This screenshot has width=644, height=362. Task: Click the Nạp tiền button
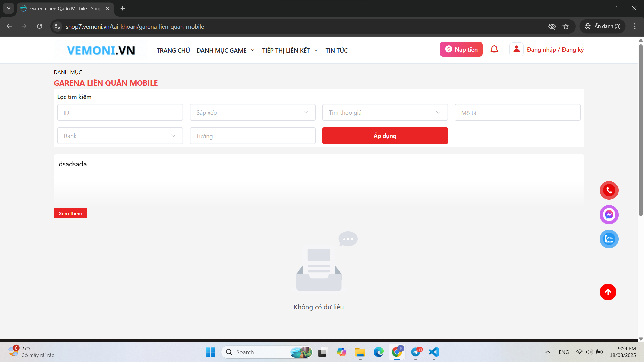click(461, 49)
